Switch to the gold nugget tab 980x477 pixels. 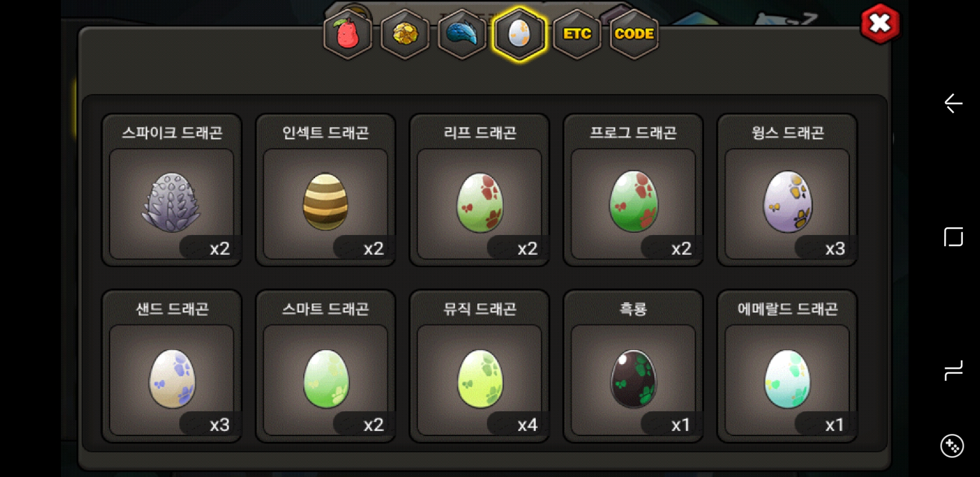tap(405, 34)
